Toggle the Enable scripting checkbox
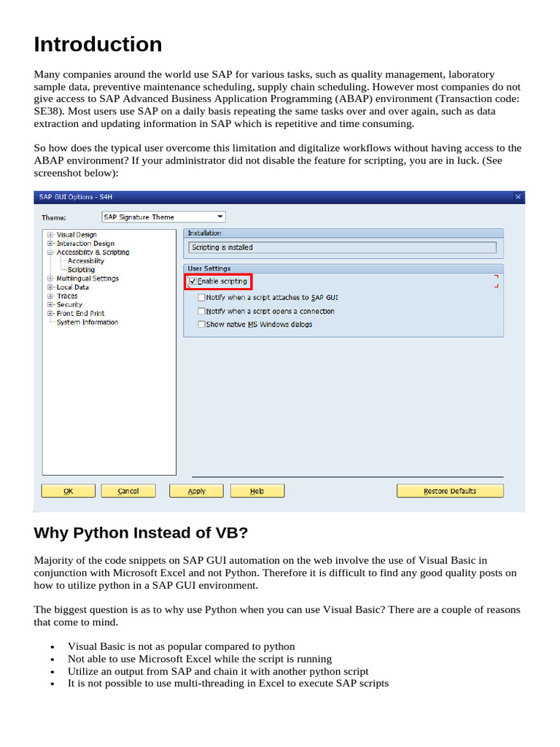 pos(192,282)
